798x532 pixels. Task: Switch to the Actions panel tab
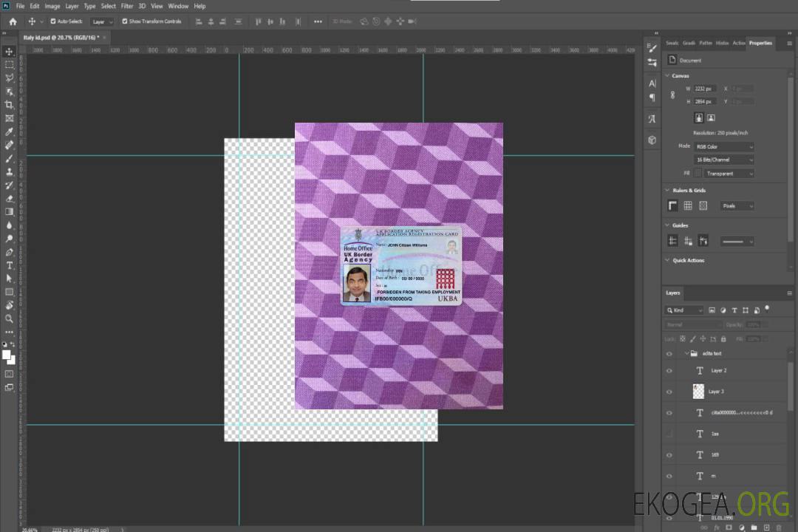pos(738,43)
